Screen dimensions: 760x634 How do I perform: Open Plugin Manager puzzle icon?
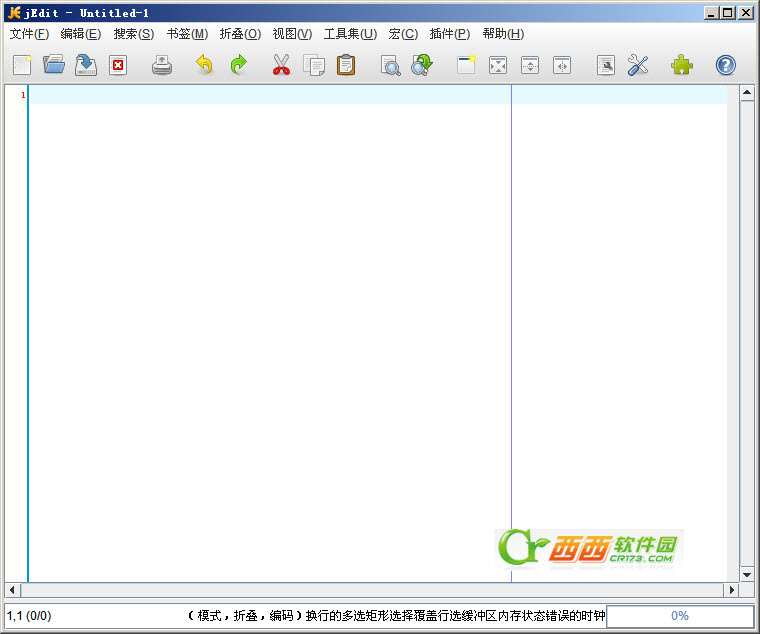(682, 65)
